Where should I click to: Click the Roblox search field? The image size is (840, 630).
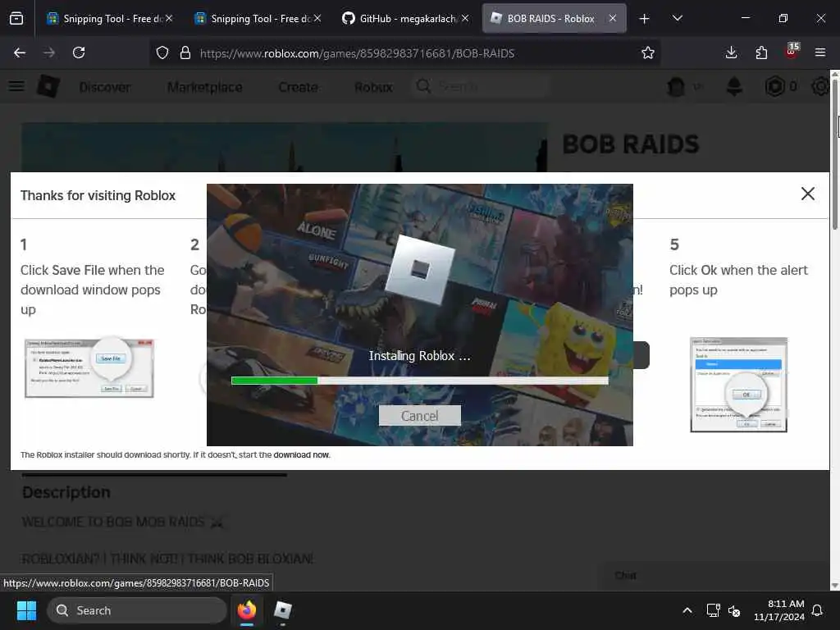click(482, 86)
